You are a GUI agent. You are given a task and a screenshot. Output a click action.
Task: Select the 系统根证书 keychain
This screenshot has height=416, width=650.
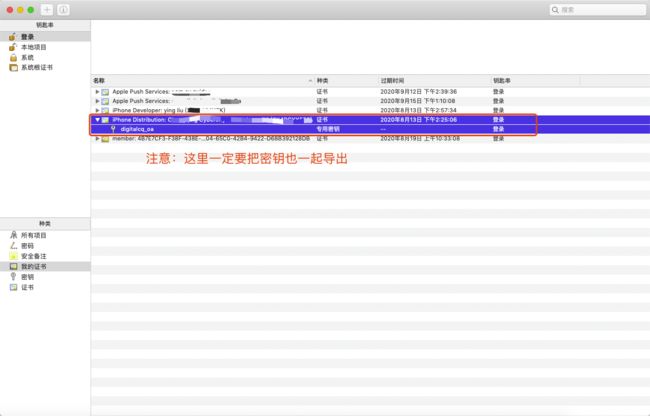point(45,67)
